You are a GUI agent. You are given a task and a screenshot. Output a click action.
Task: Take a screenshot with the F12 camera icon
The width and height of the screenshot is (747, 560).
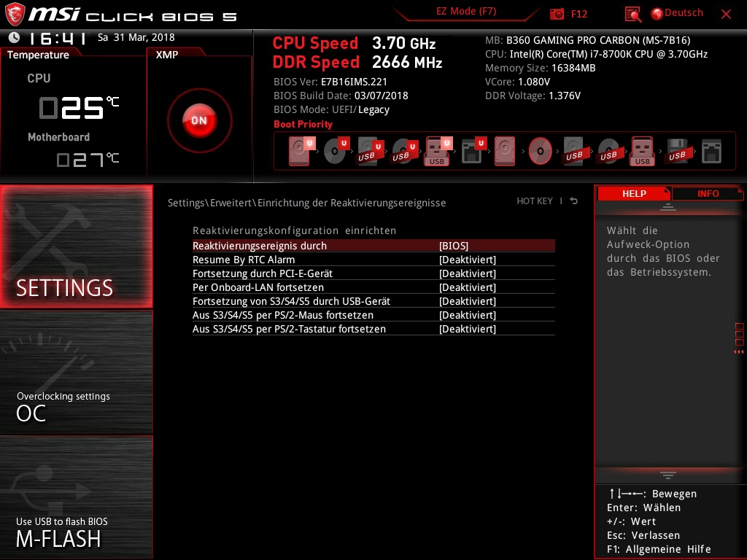point(557,14)
